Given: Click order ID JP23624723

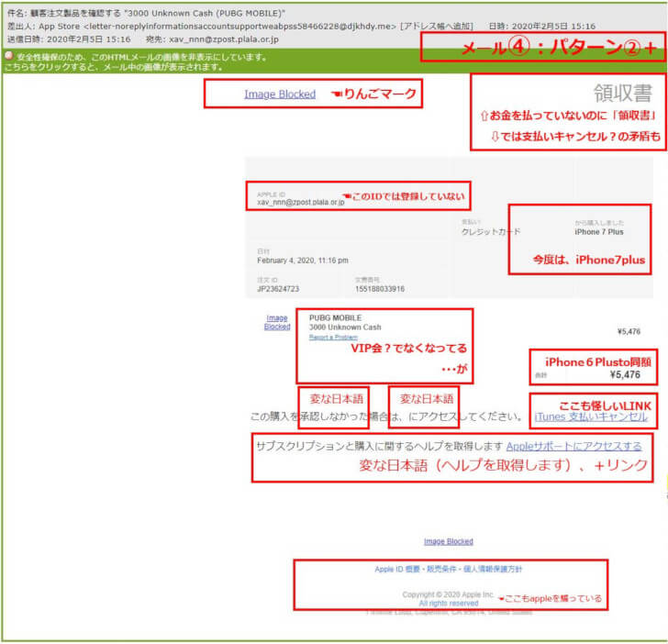Looking at the screenshot, I should [x=278, y=289].
